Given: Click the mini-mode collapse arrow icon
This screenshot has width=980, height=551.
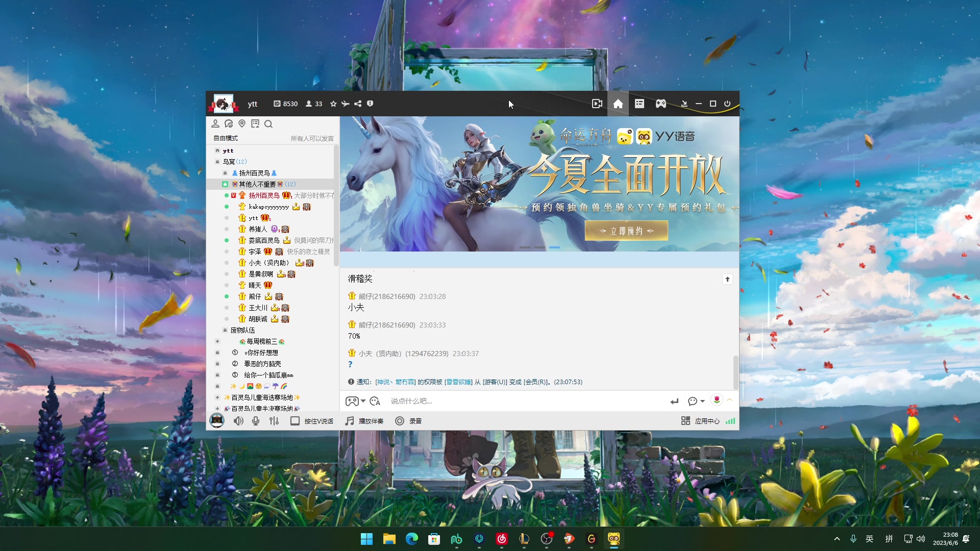Looking at the screenshot, I should [x=684, y=104].
